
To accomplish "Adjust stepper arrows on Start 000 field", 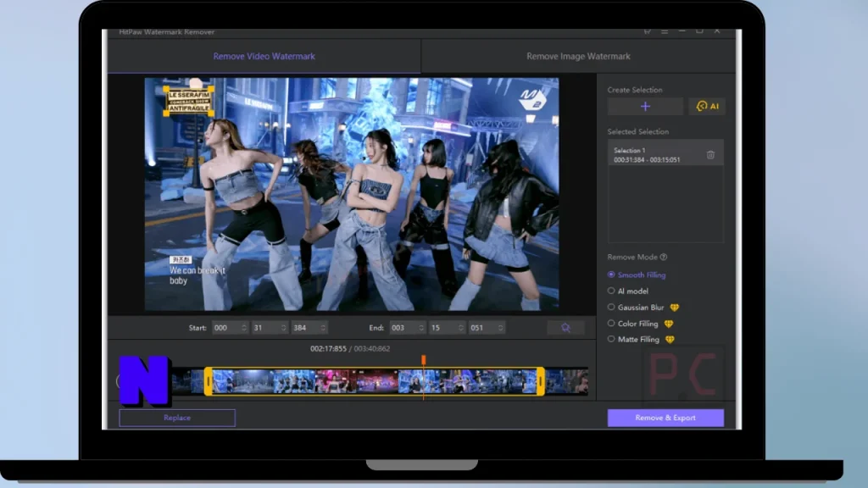I will (243, 328).
